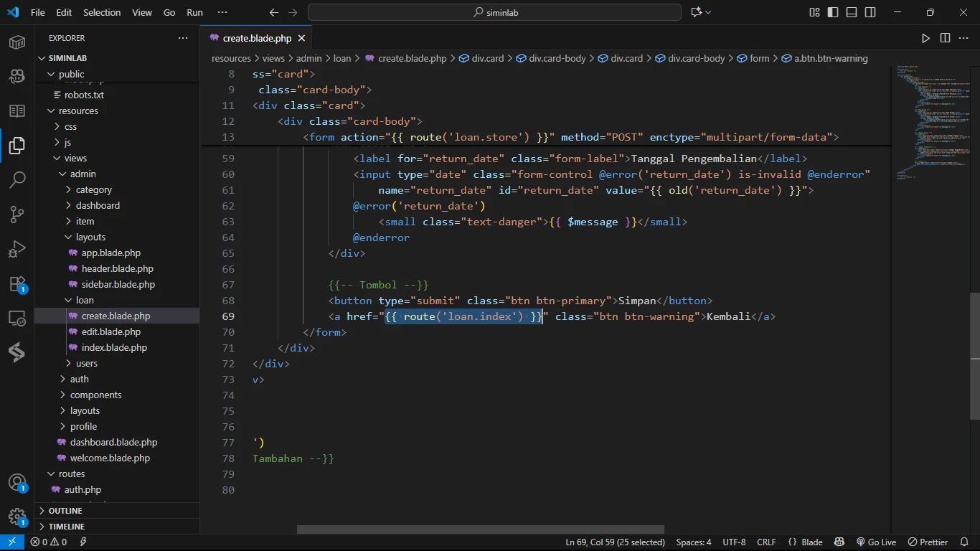Toggle the Secondary Side Bar visibility
980x551 pixels.
click(x=870, y=12)
